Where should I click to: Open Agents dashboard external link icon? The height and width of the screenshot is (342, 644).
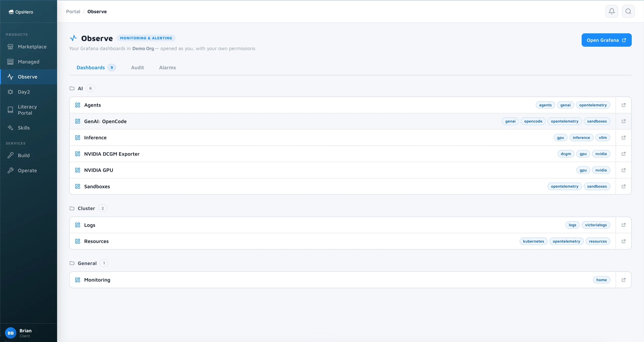[623, 105]
